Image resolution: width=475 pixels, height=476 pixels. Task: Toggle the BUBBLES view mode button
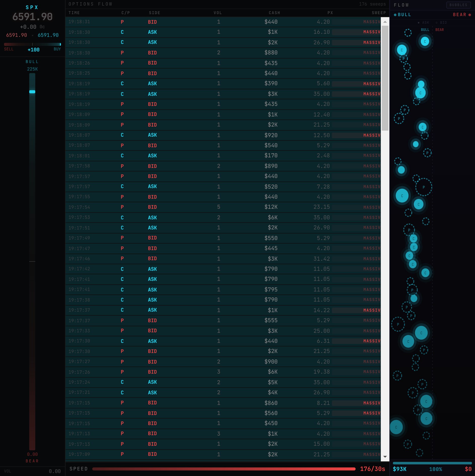(458, 5)
